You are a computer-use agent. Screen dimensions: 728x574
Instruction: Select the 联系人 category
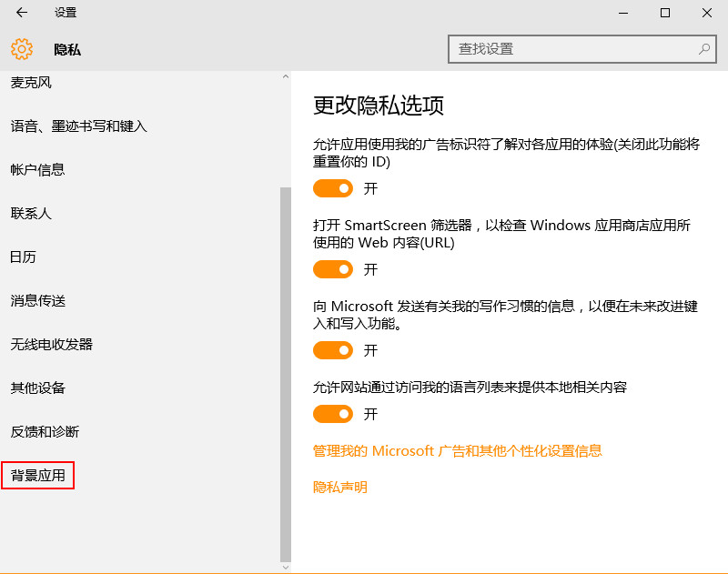31,214
